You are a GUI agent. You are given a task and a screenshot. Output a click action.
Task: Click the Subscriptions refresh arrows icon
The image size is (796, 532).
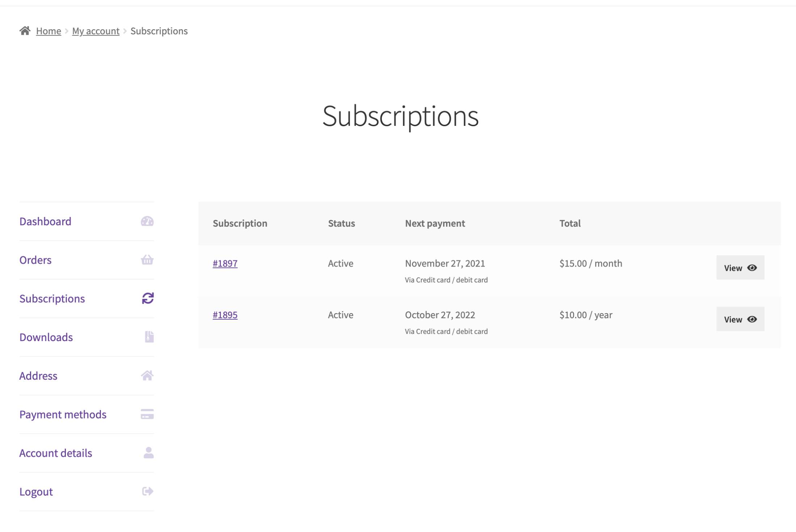147,298
